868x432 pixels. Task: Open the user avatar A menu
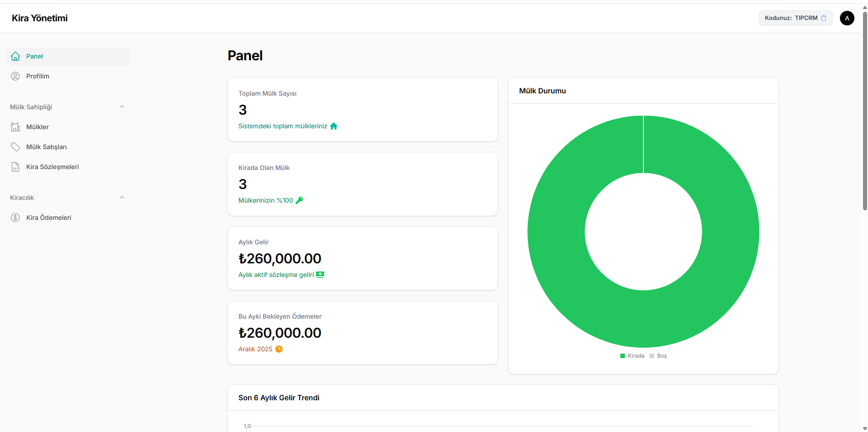pyautogui.click(x=847, y=18)
